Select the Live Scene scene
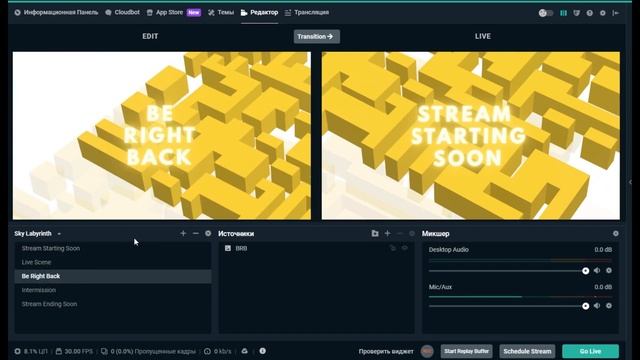The width and height of the screenshot is (640, 360). tap(113, 262)
